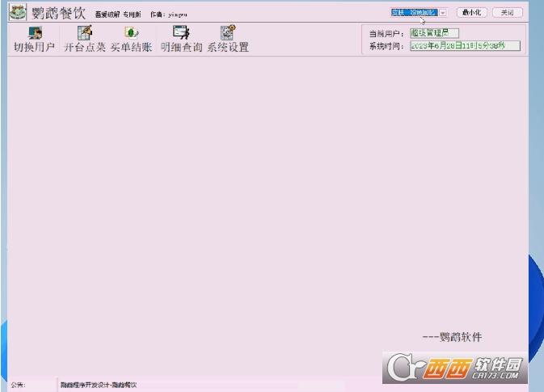Open 明细查询 detail query icon
The width and height of the screenshot is (544, 392).
click(181, 32)
